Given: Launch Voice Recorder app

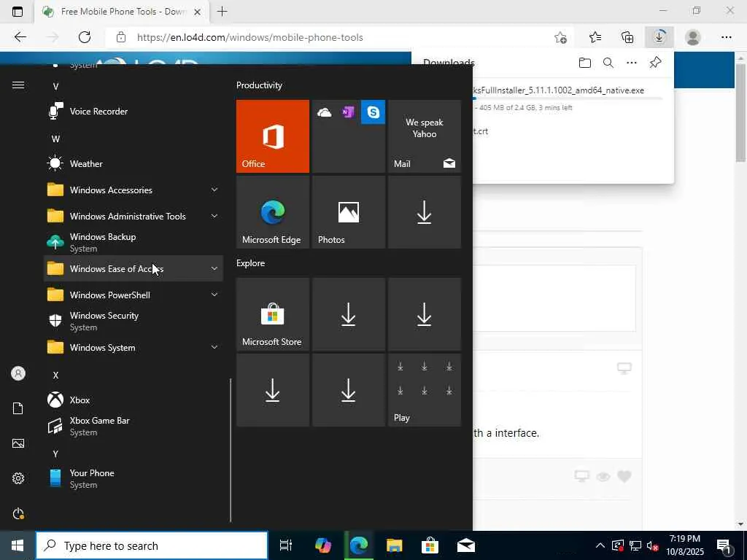Looking at the screenshot, I should (133, 112).
